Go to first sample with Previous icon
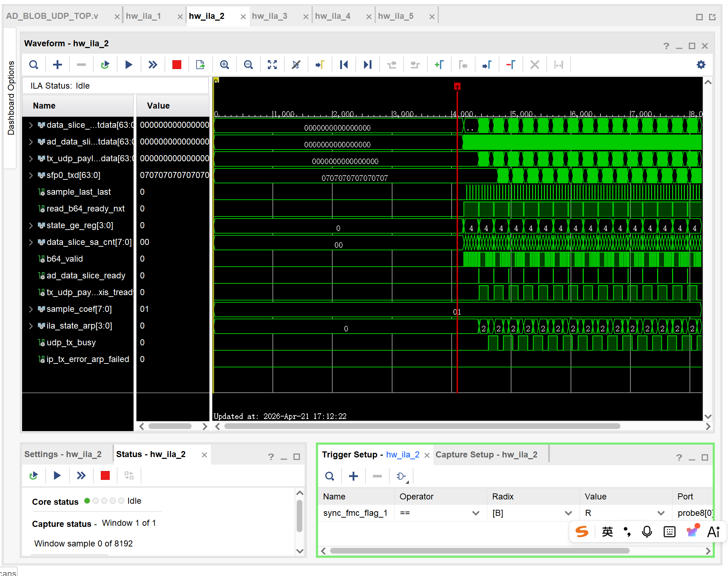 coord(344,65)
